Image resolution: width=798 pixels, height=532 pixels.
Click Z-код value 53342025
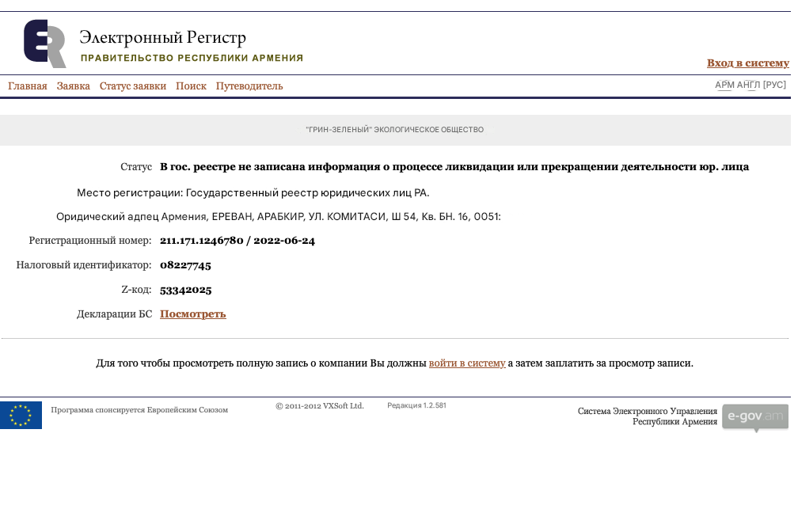(186, 290)
